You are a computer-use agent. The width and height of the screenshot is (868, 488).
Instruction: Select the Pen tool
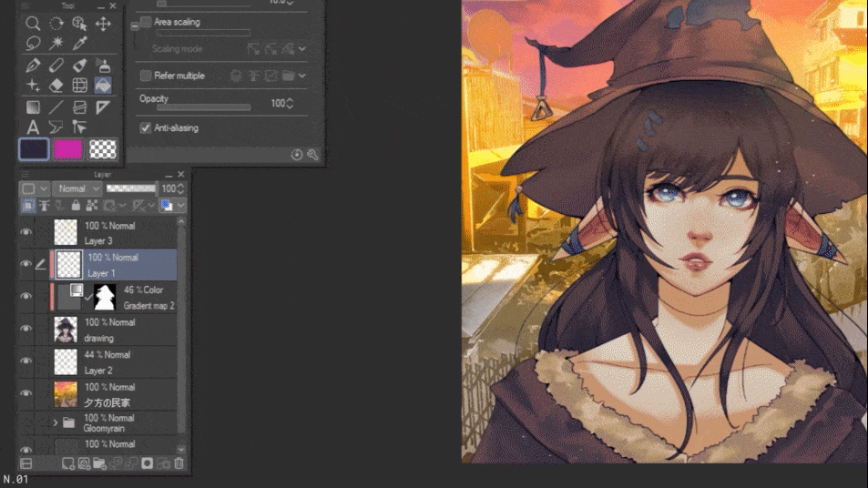pyautogui.click(x=33, y=66)
